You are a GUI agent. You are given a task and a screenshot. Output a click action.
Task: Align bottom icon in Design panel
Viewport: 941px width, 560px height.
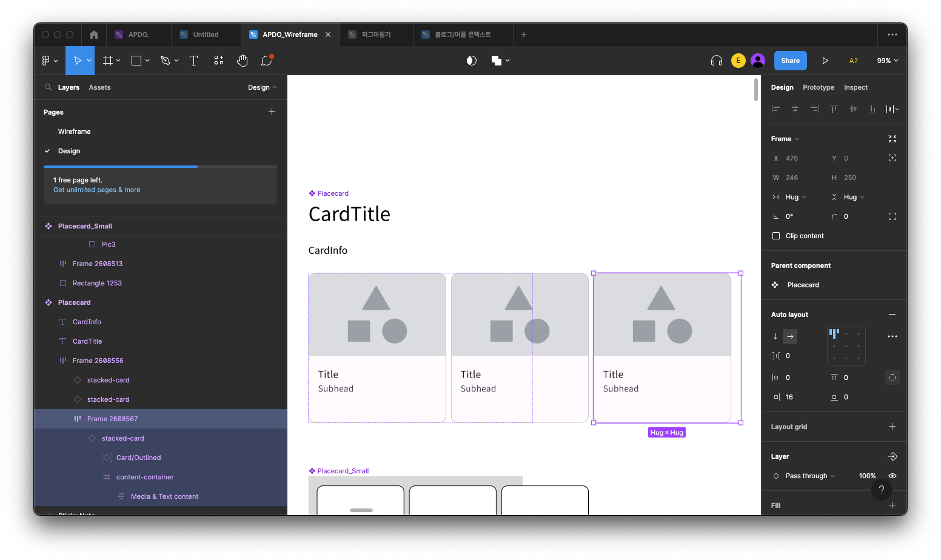872,109
